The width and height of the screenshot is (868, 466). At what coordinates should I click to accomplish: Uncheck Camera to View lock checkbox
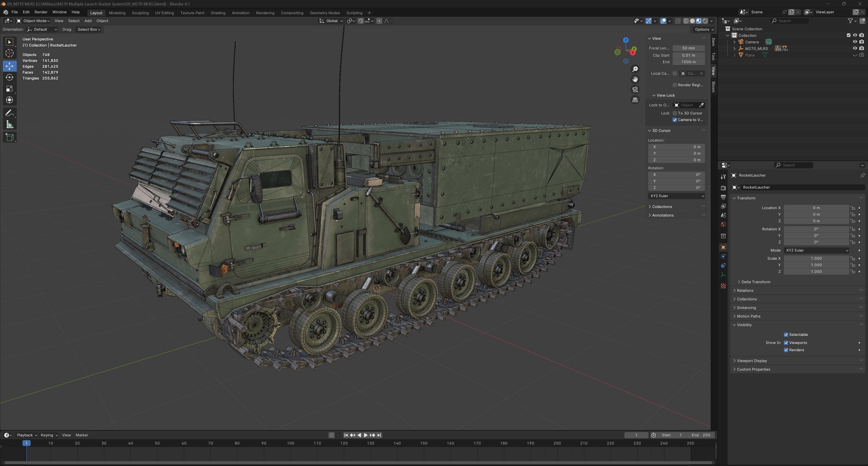coord(675,120)
